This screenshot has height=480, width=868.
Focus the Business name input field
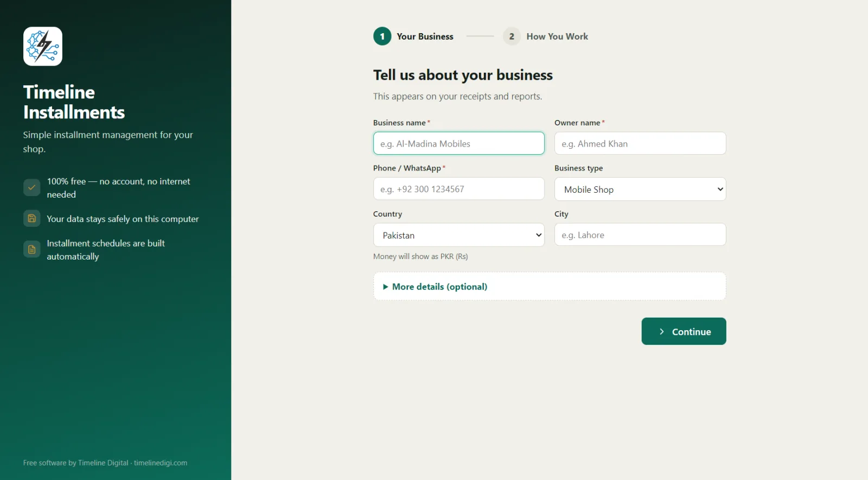[459, 143]
